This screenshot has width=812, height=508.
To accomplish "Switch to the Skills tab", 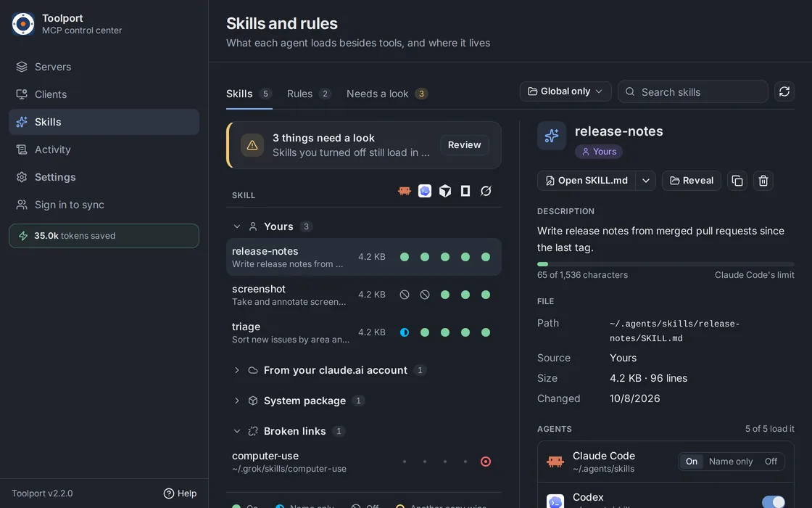I will (x=249, y=94).
